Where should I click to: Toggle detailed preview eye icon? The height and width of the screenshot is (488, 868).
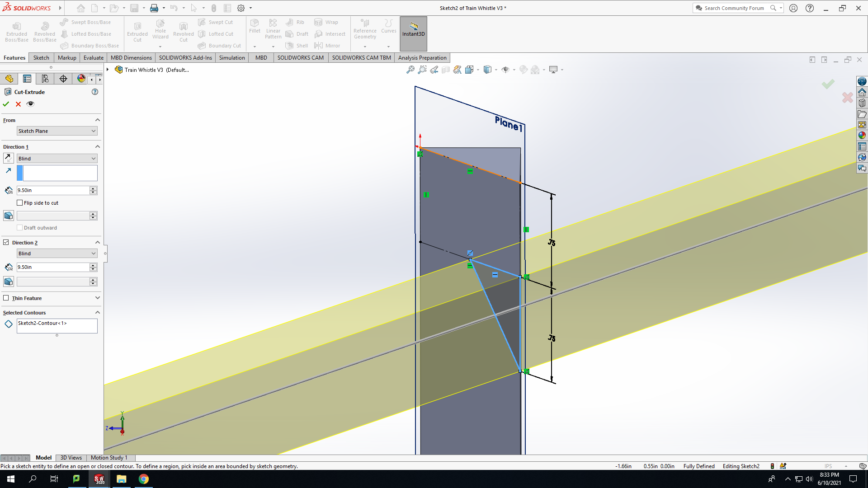(x=30, y=104)
